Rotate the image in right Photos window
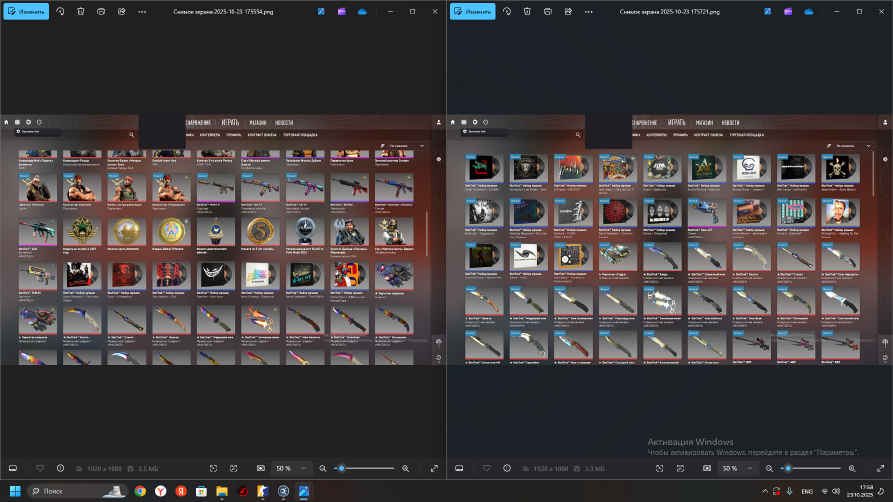 coord(507,11)
